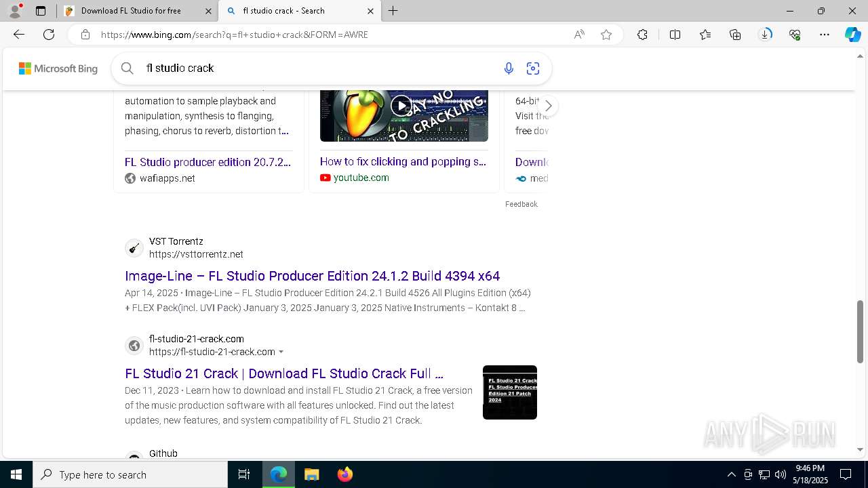Click the page vertical scrollbar thumb
Image resolution: width=868 pixels, height=488 pixels.
pyautogui.click(x=861, y=331)
